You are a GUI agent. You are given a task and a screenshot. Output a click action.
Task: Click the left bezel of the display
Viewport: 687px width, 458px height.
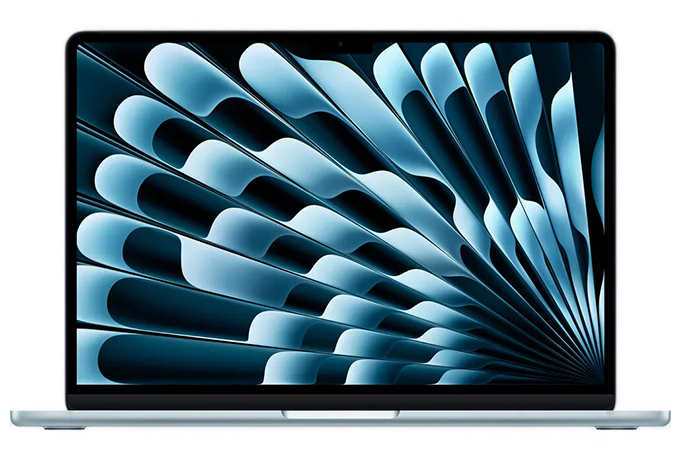70,215
